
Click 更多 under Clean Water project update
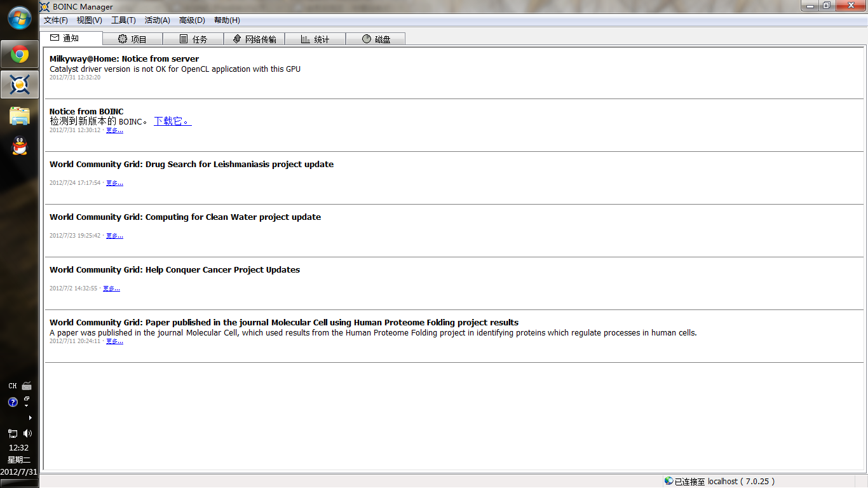(x=114, y=236)
